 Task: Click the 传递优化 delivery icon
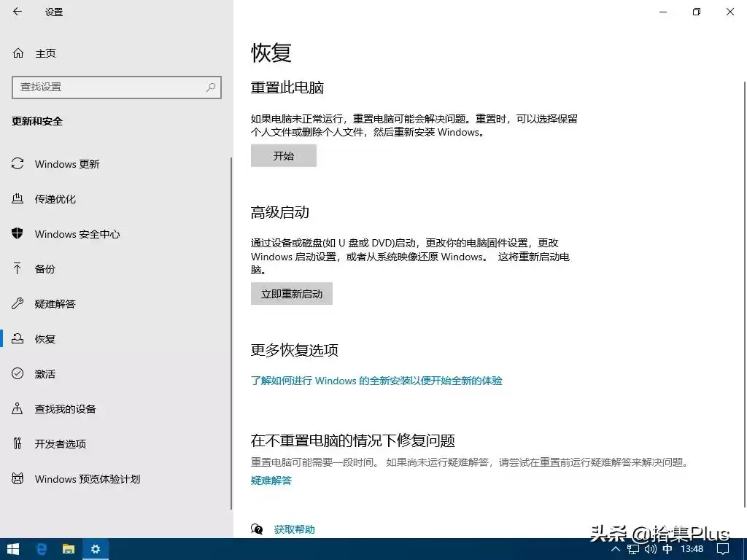[x=18, y=198]
